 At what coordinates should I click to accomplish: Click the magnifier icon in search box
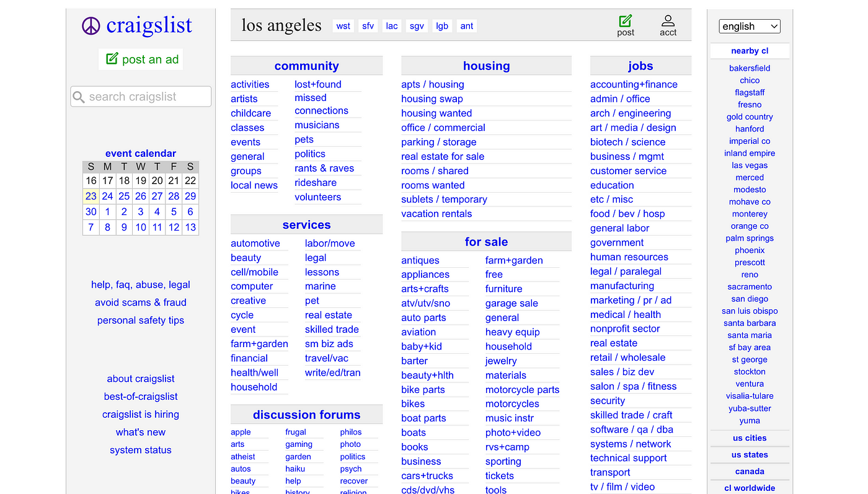79,97
